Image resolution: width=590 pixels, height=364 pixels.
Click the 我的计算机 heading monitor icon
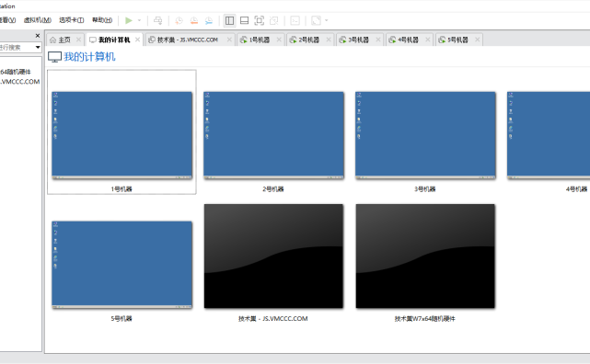click(x=54, y=57)
